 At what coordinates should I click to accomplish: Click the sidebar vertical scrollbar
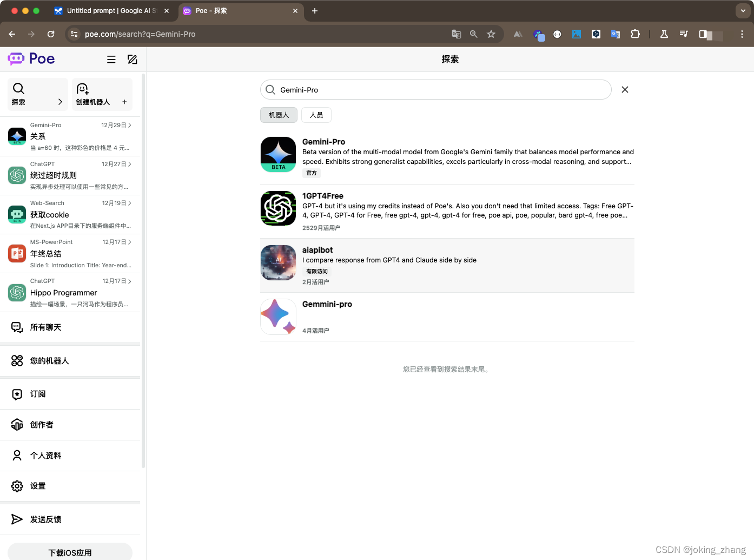click(x=143, y=271)
